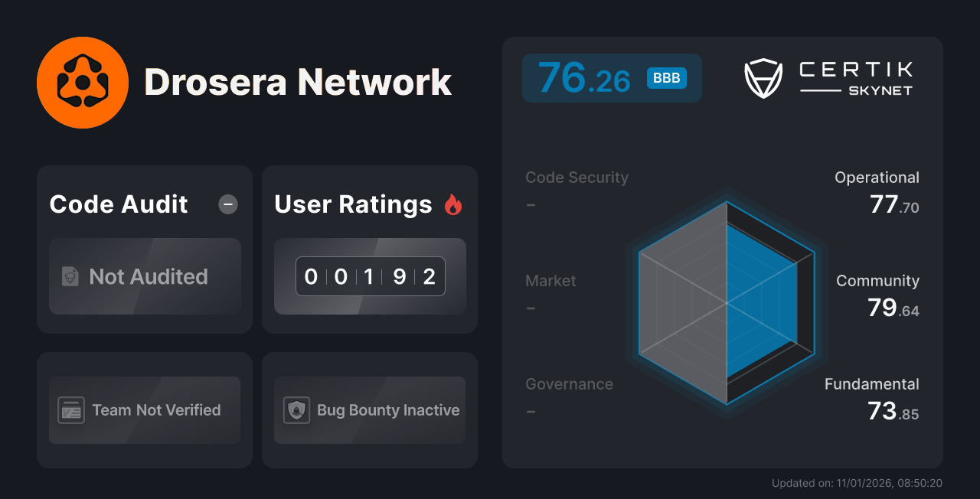Image resolution: width=980 pixels, height=499 pixels.
Task: Click the user ratings counter showing 00192
Action: [370, 276]
